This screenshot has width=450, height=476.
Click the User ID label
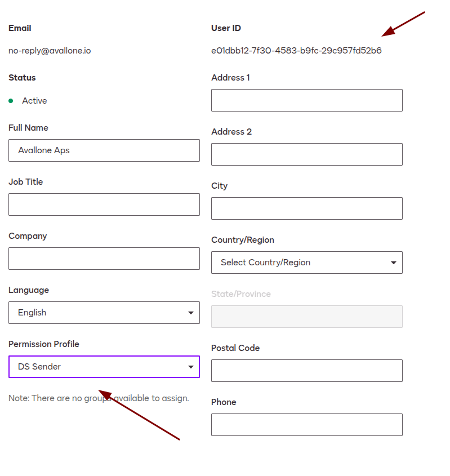[226, 28]
